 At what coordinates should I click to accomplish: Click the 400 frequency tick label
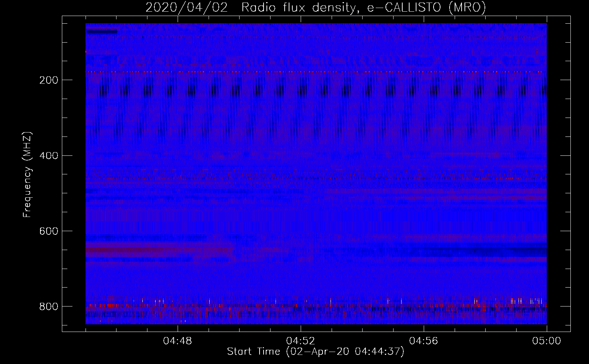[48, 156]
